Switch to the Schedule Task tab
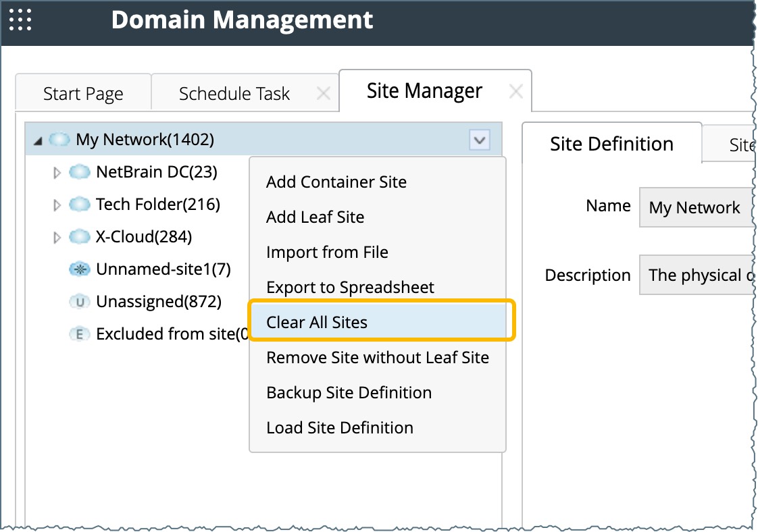The image size is (758, 532). point(234,93)
